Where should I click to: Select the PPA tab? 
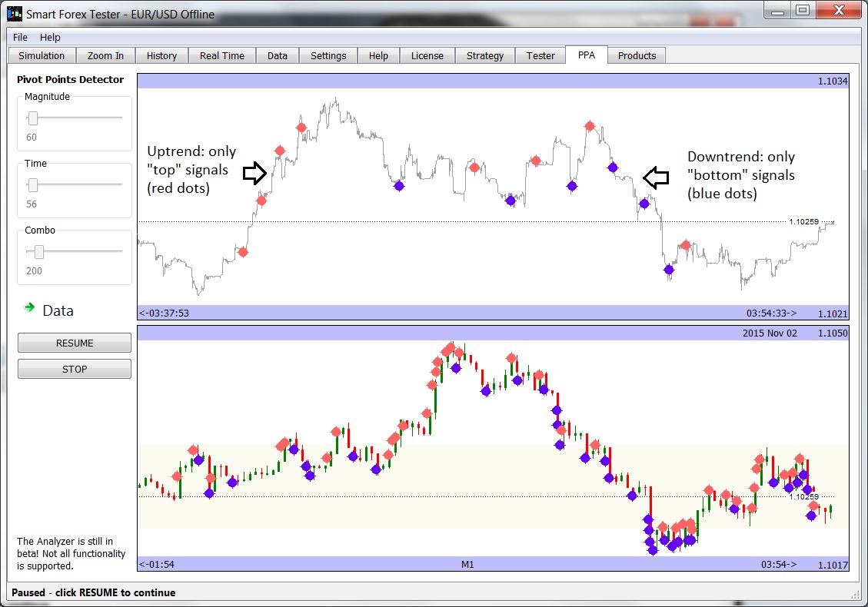[587, 55]
